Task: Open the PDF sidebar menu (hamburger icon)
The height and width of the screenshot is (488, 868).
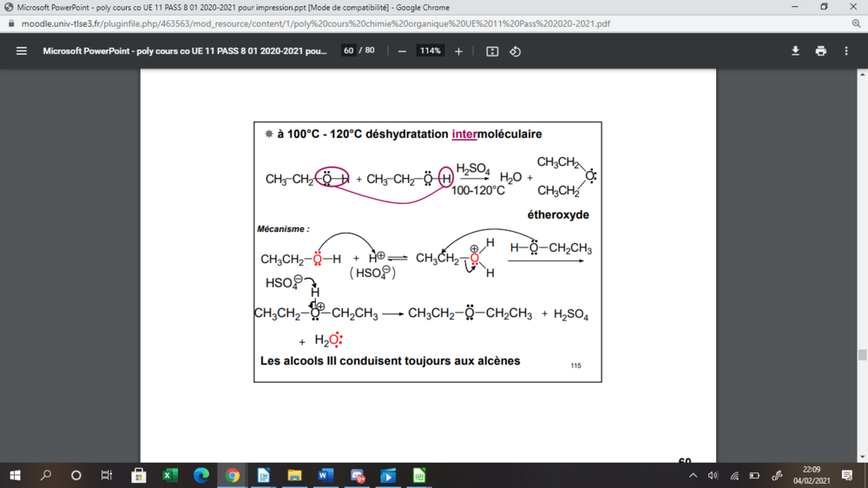Action: click(22, 51)
